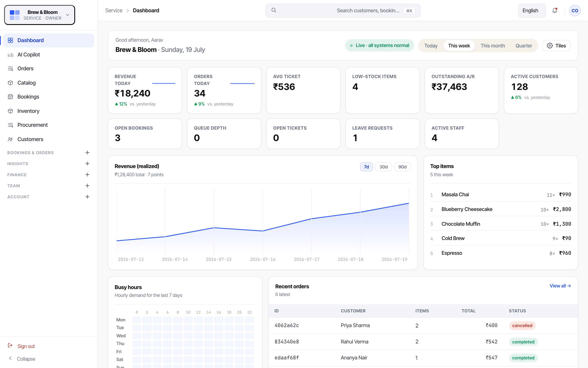Expand the Insights section

(x=87, y=164)
